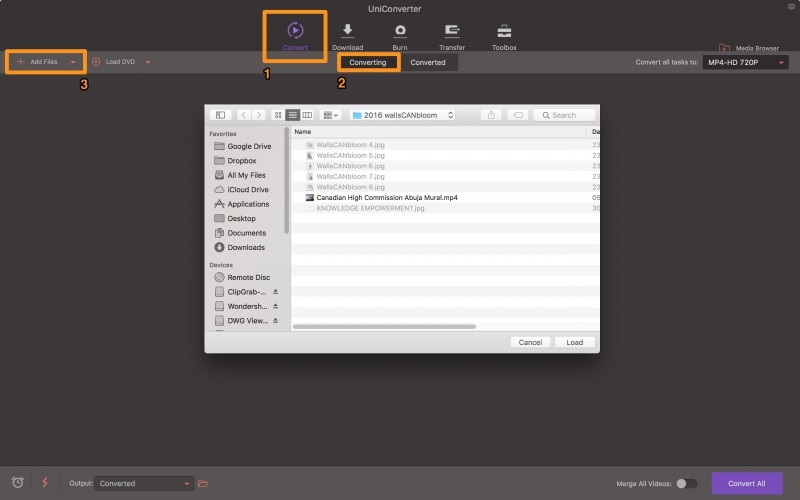
Task: Expand the Add Files dropdown arrow
Action: point(73,62)
